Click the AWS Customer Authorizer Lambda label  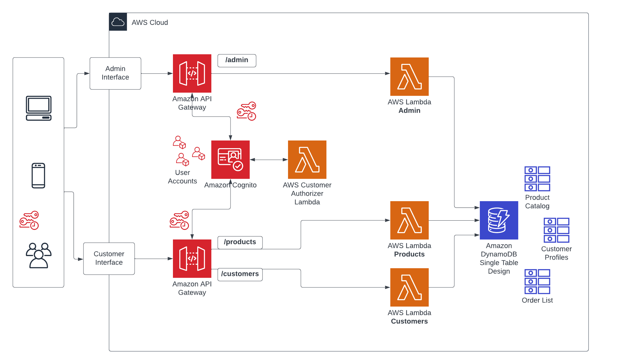click(307, 193)
